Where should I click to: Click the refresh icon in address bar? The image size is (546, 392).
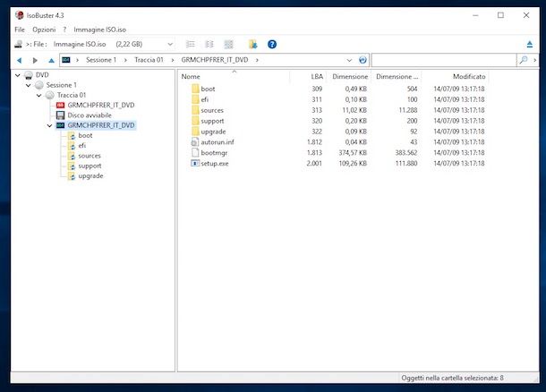[363, 60]
